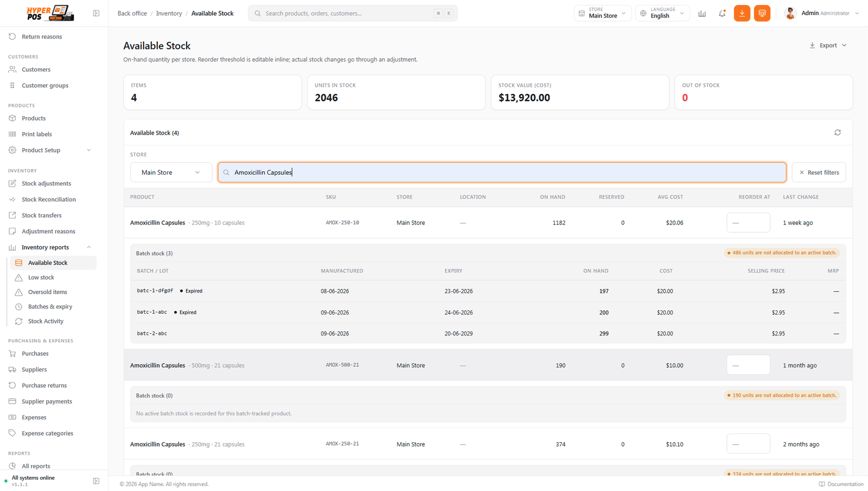This screenshot has width=868, height=491.
Task: Click sidebar toggle icon in footer
Action: [x=96, y=481]
